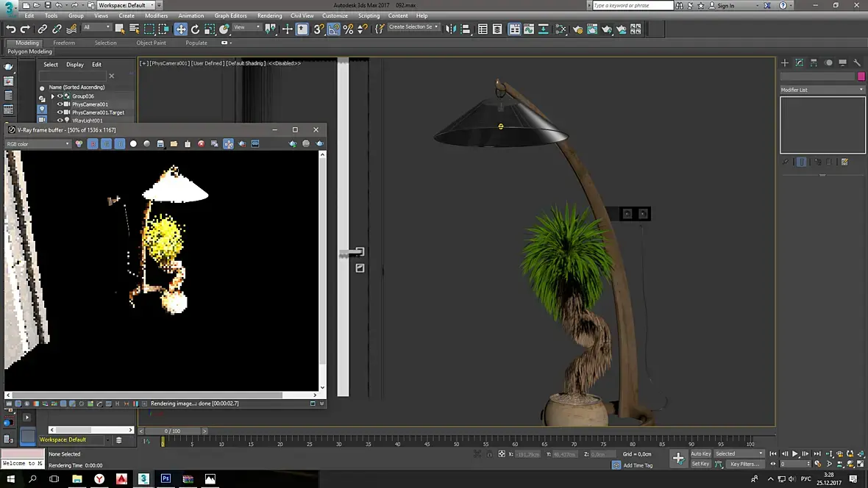
Task: Switch to the Freeform ribbon tab
Action: click(x=64, y=43)
